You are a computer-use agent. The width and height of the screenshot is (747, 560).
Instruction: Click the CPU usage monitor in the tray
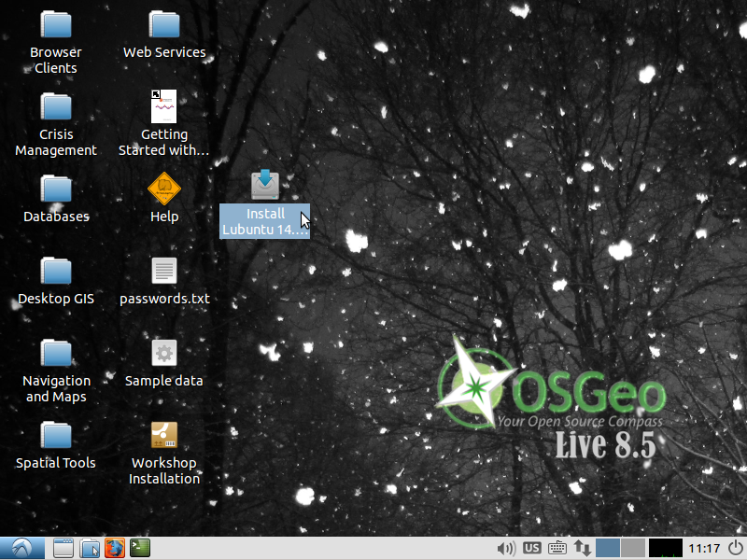(x=666, y=548)
